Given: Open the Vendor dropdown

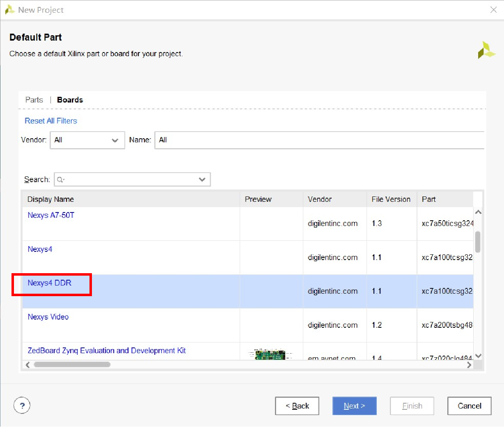Looking at the screenshot, I should point(87,140).
